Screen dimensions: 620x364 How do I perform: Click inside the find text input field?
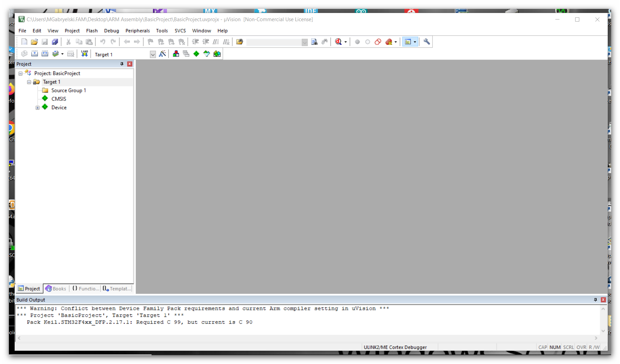pyautogui.click(x=274, y=42)
